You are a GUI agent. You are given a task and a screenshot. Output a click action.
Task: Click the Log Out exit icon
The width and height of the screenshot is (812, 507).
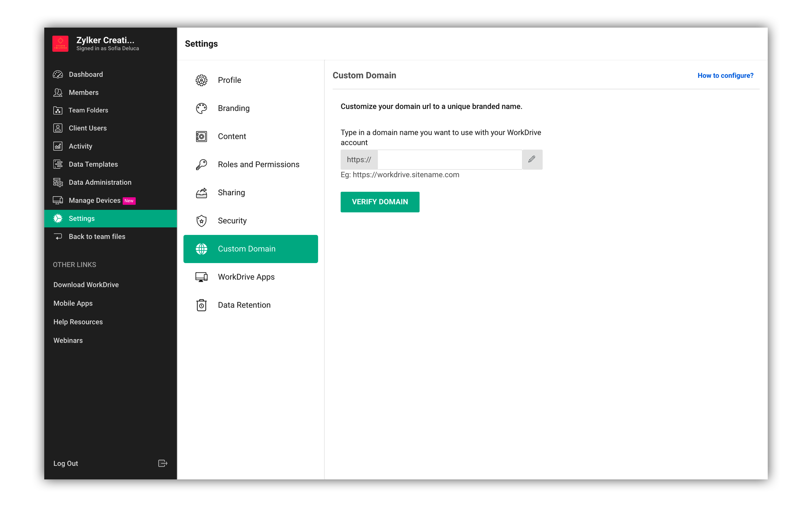tap(163, 463)
